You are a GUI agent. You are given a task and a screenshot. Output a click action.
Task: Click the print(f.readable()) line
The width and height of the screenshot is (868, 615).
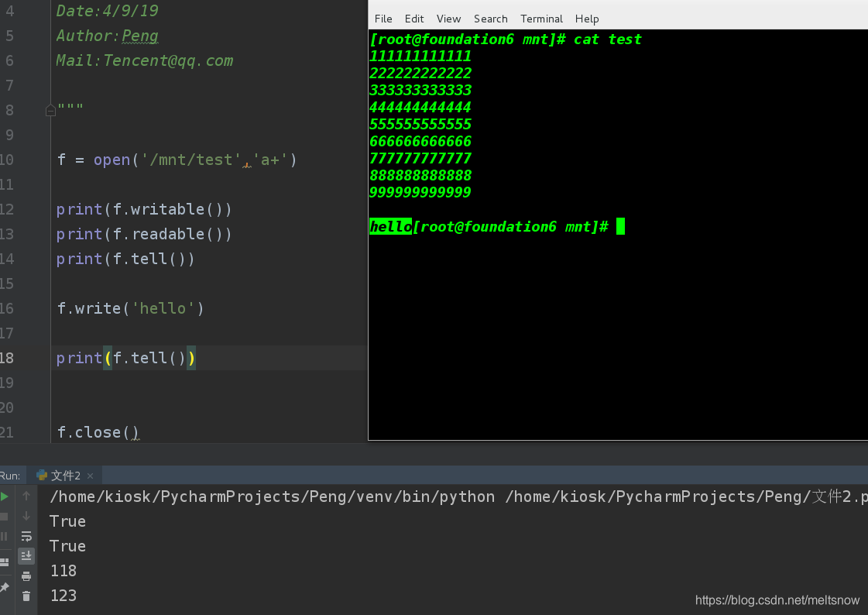[x=144, y=234]
